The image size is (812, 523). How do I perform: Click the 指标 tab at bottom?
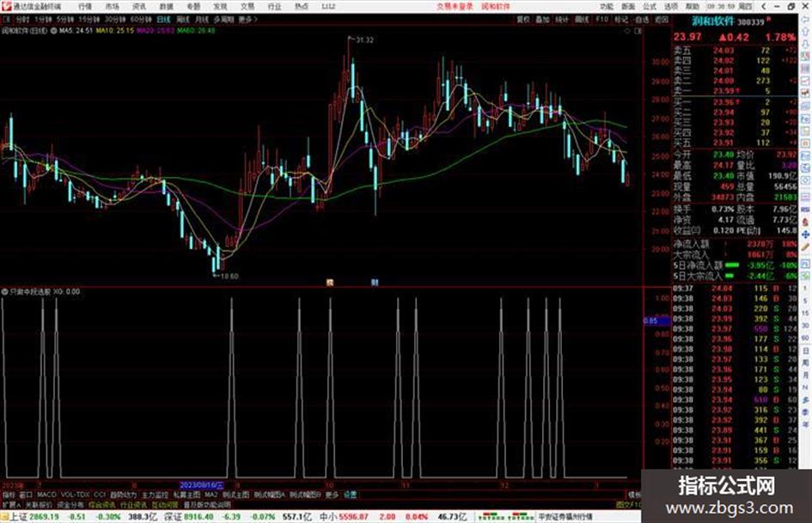pos(9,495)
